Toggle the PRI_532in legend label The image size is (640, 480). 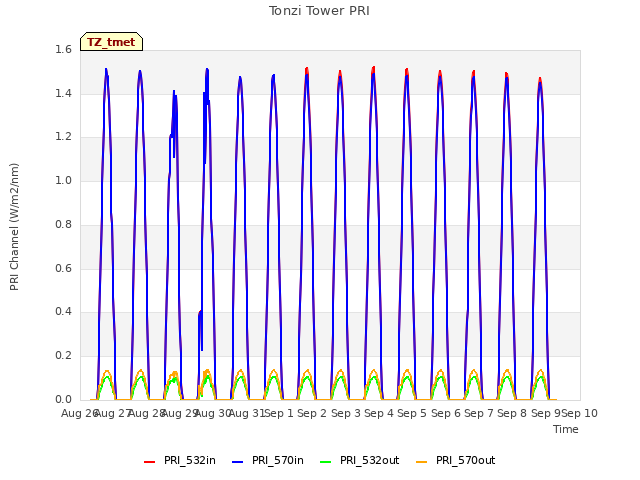point(190,460)
